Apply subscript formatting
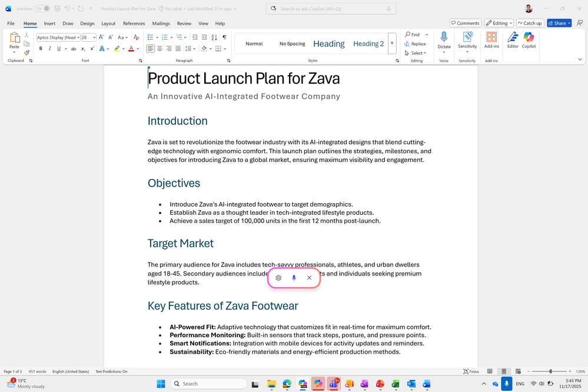 [x=83, y=49]
